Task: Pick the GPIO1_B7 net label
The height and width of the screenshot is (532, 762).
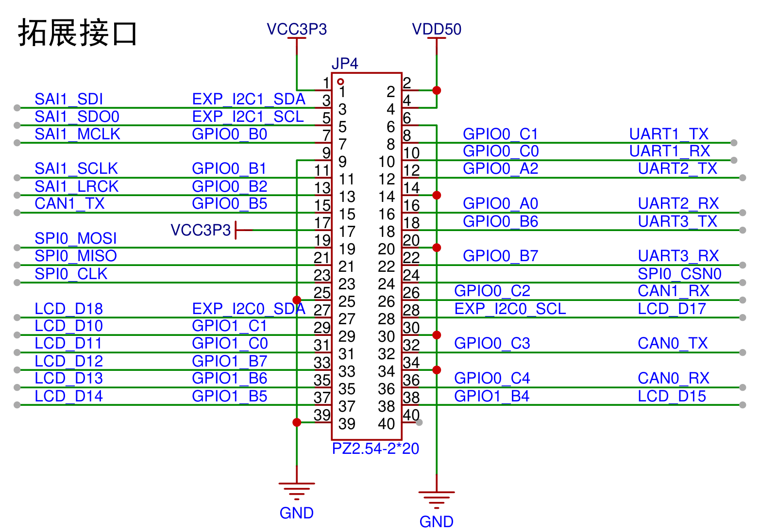Action: click(x=230, y=361)
